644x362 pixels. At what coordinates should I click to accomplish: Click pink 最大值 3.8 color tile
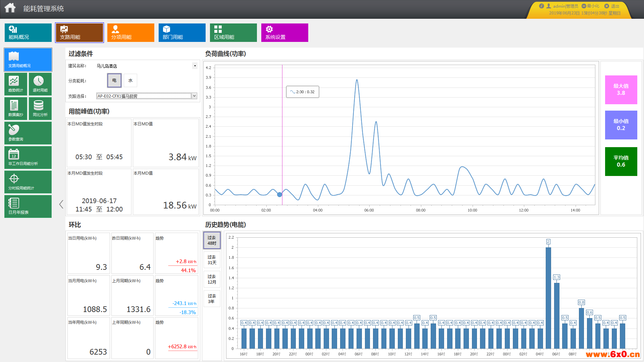[x=621, y=89]
